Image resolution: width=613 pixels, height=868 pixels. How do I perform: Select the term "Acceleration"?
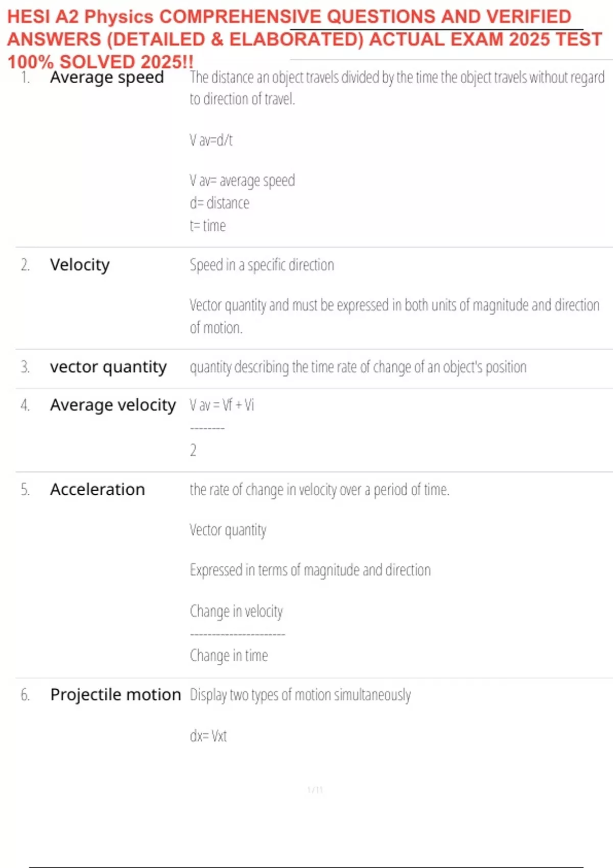tap(98, 490)
